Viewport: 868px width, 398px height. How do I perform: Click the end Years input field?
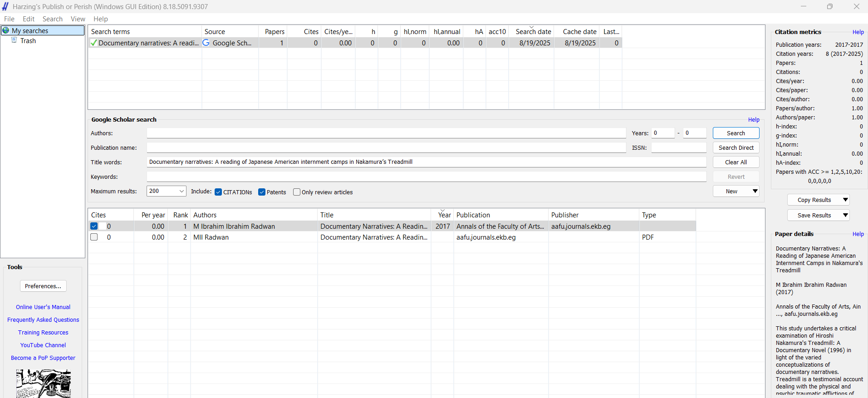pos(695,133)
